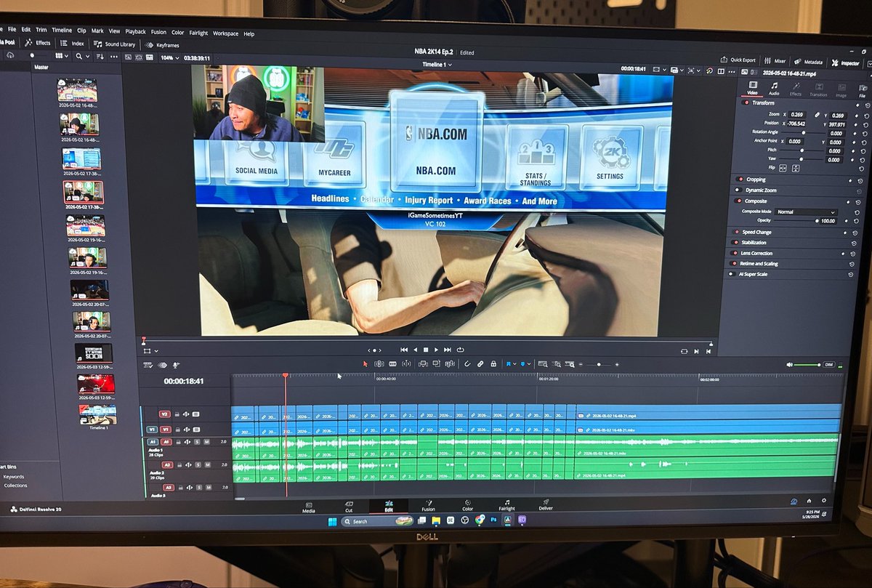This screenshot has width=872, height=588.
Task: Open the viewer zoom 104% dropdown
Action: (170, 58)
